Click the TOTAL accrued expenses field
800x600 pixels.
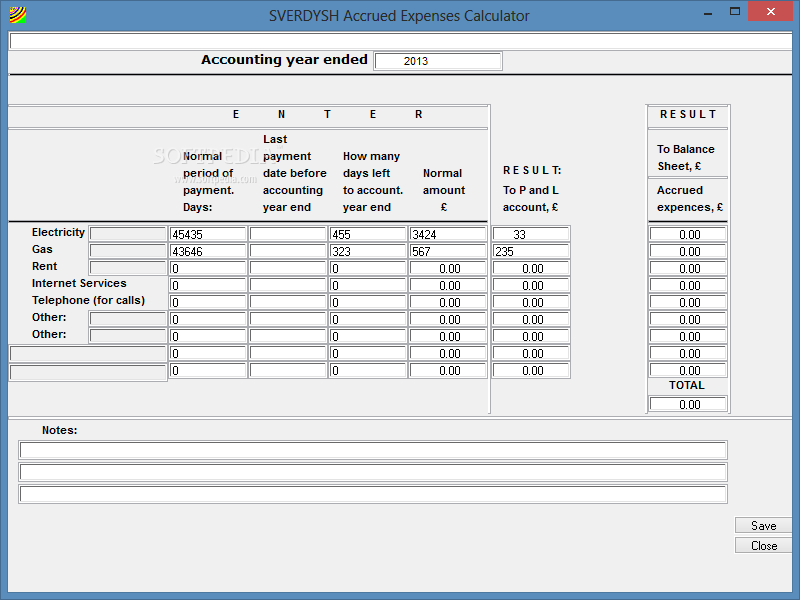pyautogui.click(x=688, y=404)
